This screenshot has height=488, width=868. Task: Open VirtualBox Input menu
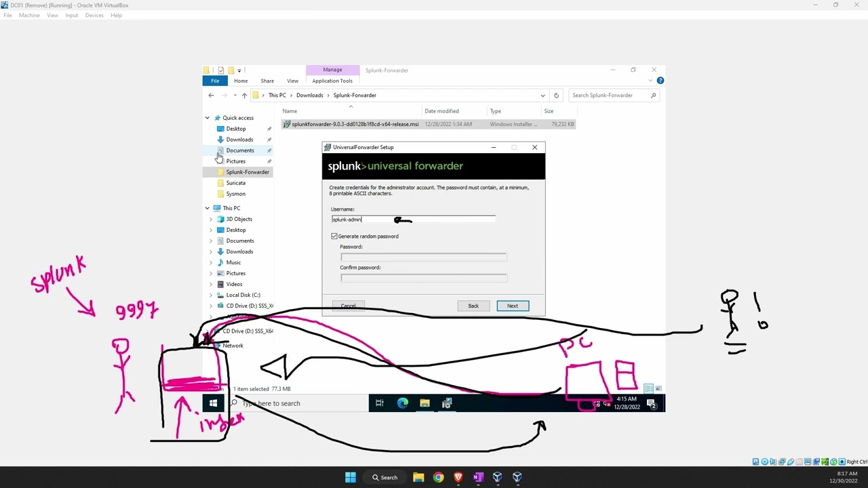[x=71, y=15]
